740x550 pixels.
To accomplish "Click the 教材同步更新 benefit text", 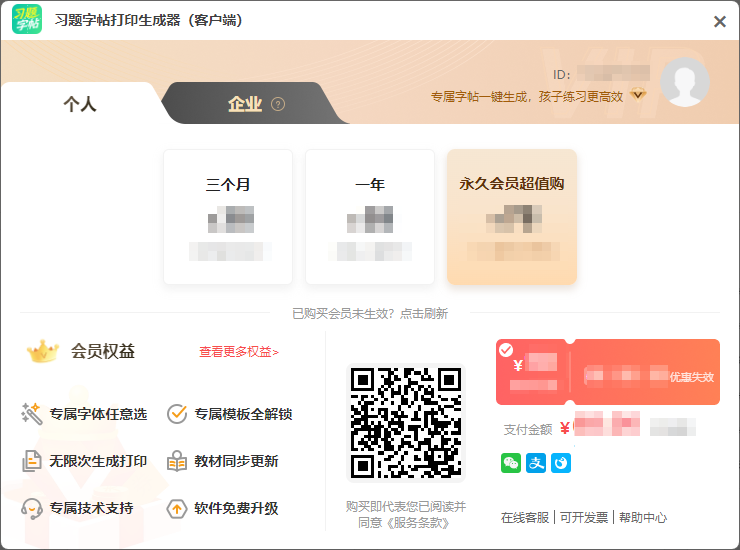I will 236,461.
